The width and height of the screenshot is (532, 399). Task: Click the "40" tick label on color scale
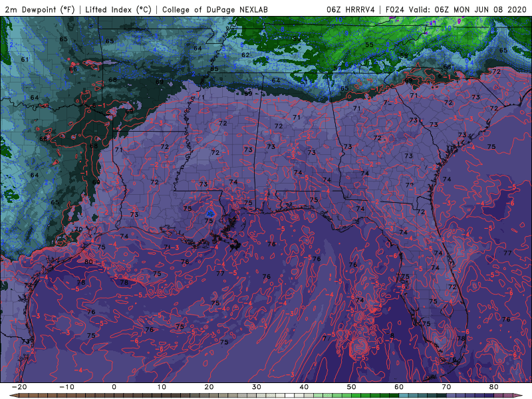tap(304, 387)
